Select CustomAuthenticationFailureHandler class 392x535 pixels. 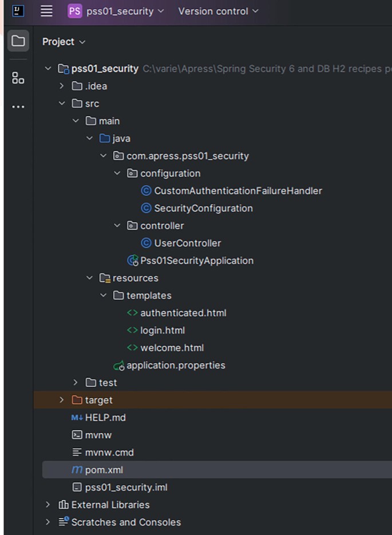click(237, 191)
